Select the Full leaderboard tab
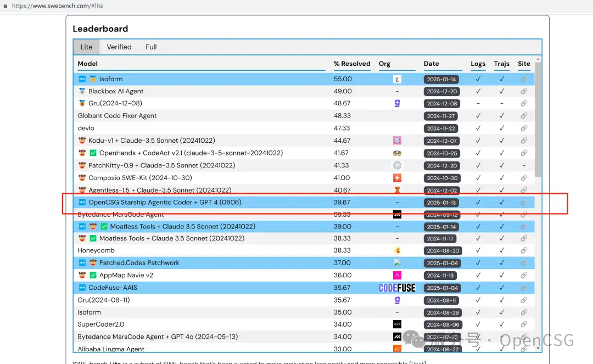Screen dimensions: 593x364 pyautogui.click(x=151, y=47)
